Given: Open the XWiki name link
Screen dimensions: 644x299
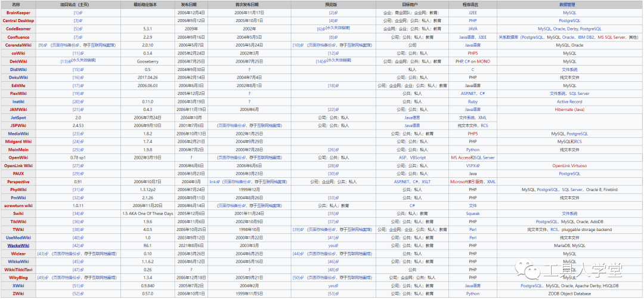Looking at the screenshot, I should coord(18,285).
